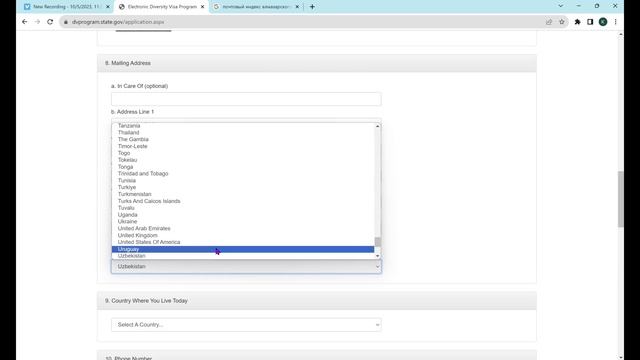
Task: Click the list's scroll down arrow
Action: tap(378, 256)
